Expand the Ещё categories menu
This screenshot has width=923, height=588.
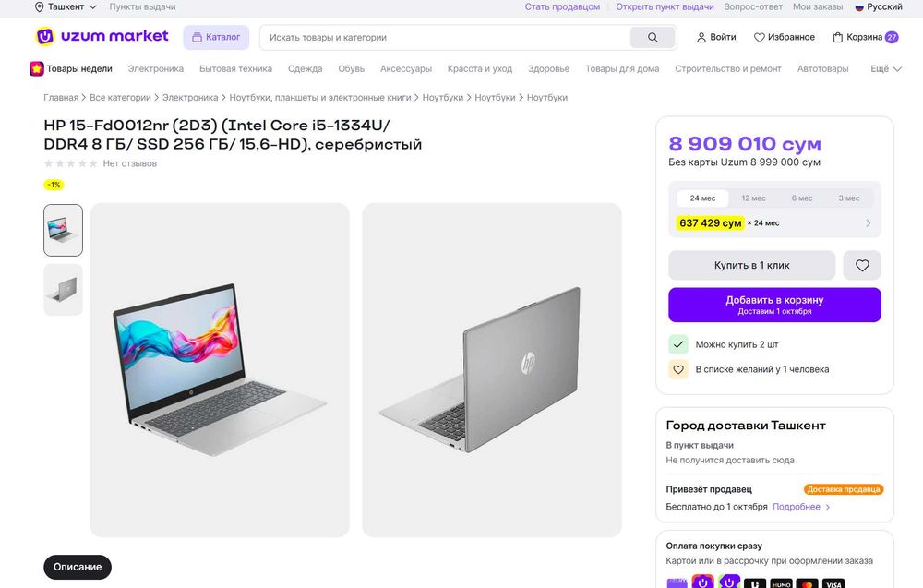[x=885, y=68]
